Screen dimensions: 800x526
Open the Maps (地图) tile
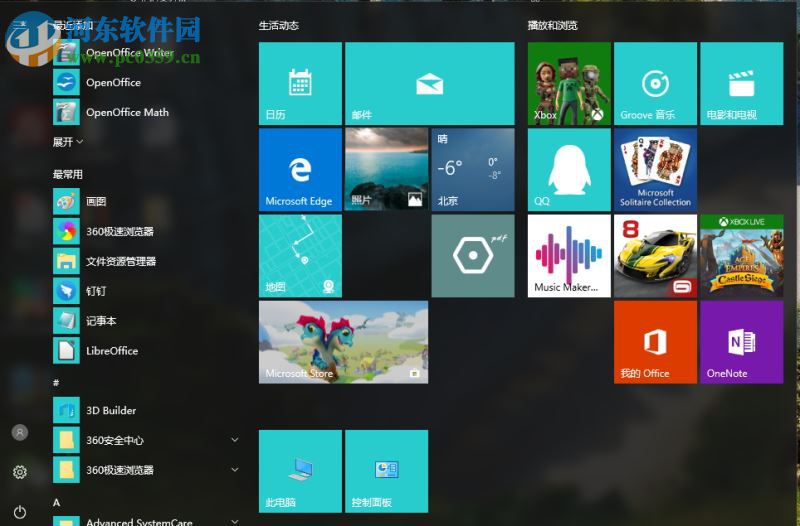coord(300,256)
